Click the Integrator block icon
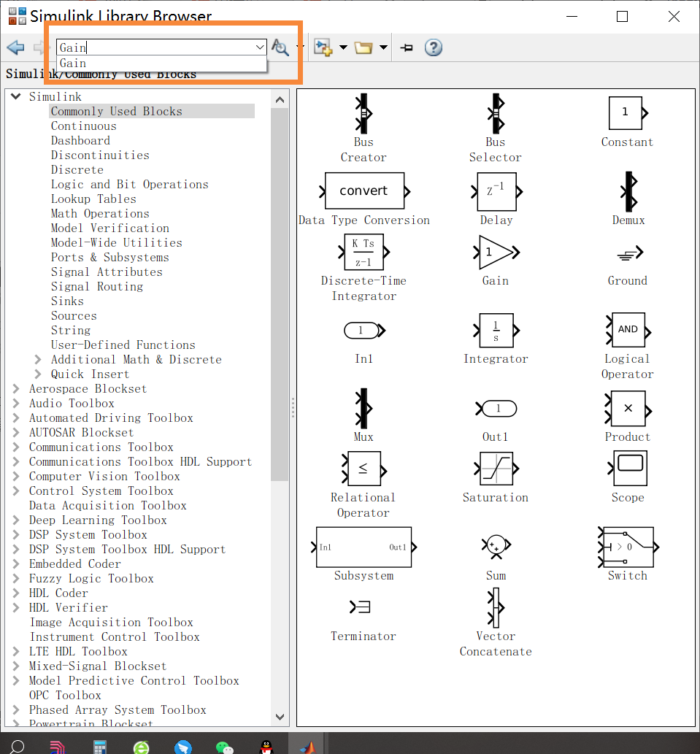 496,331
